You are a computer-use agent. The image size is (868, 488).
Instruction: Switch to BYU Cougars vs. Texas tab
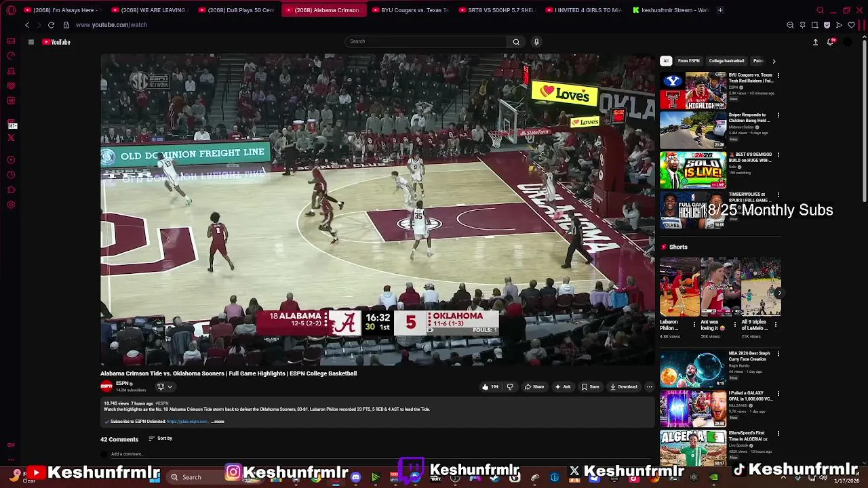click(410, 10)
